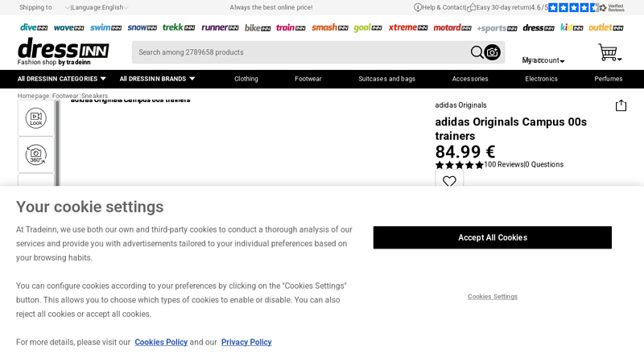Open the diveinn store logo

coord(34,27)
